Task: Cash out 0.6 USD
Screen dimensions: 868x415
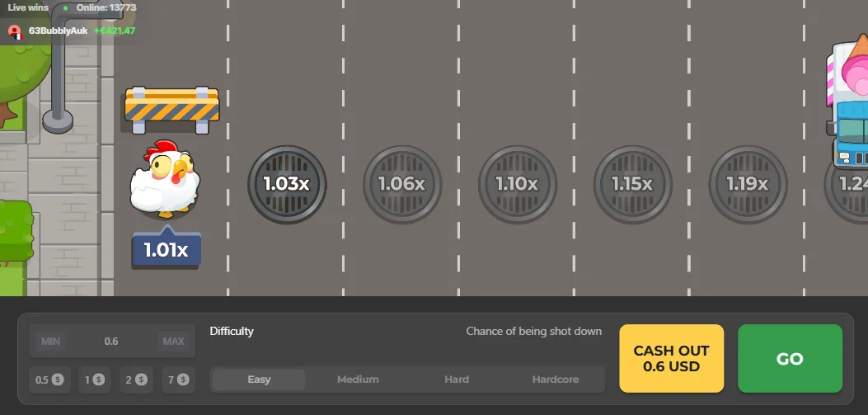Action: tap(672, 359)
